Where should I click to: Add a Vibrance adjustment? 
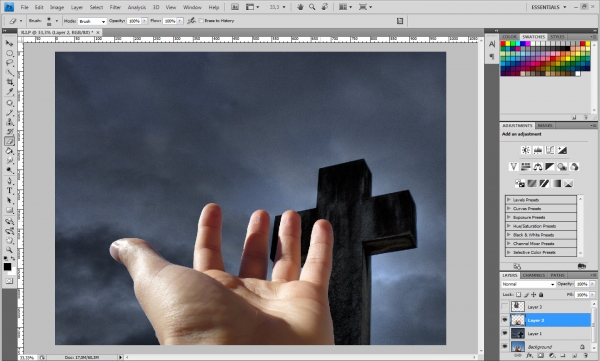[514, 167]
